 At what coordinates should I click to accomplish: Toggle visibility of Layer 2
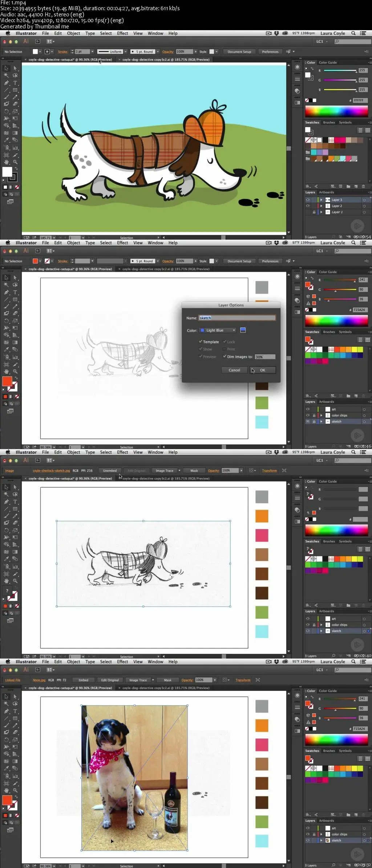click(308, 206)
